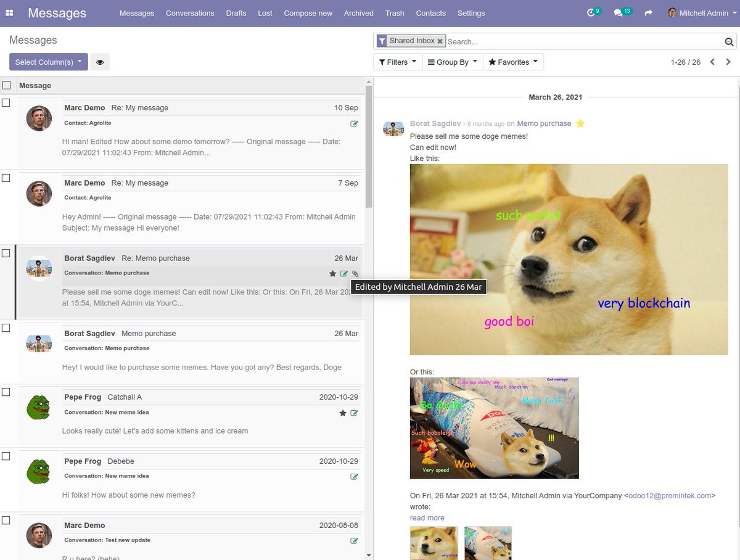740x560 pixels.
Task: Click star icon on Borat Re: Memo purchase row
Action: coord(333,274)
